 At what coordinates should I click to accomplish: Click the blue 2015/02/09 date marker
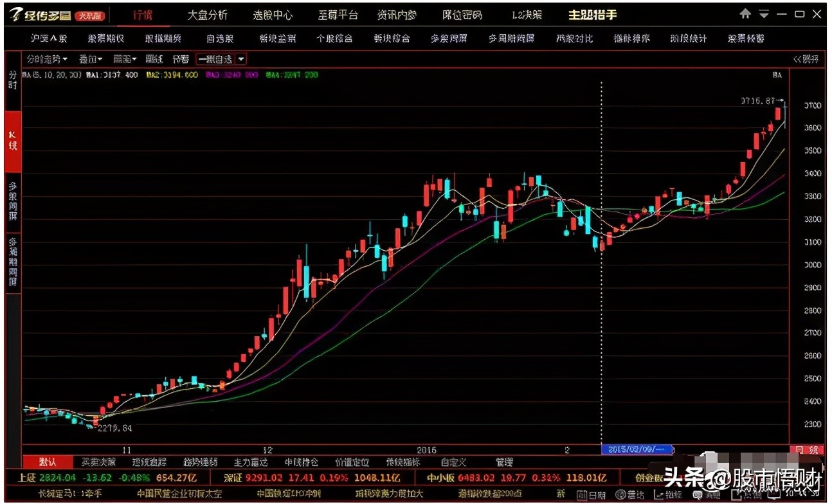click(637, 449)
